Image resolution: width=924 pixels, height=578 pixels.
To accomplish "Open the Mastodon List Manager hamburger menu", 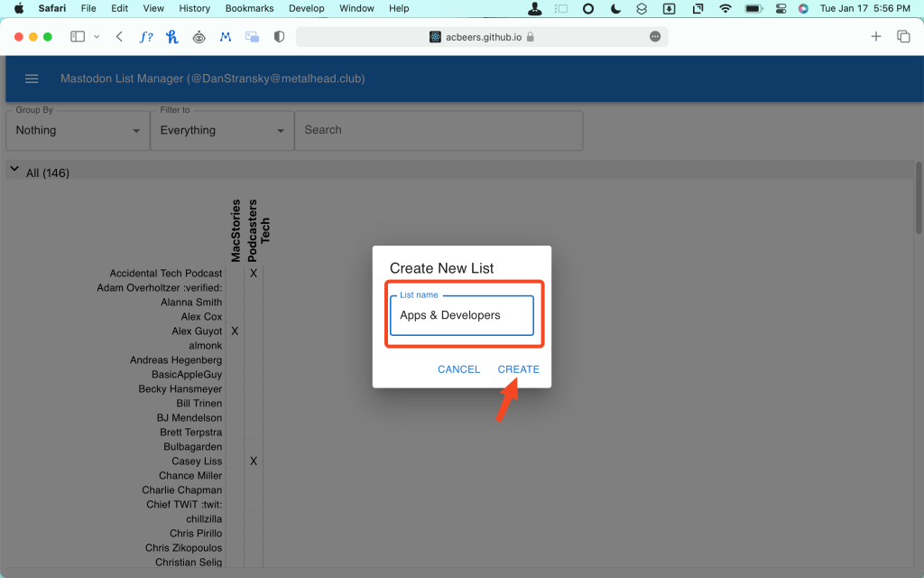I will click(x=32, y=79).
